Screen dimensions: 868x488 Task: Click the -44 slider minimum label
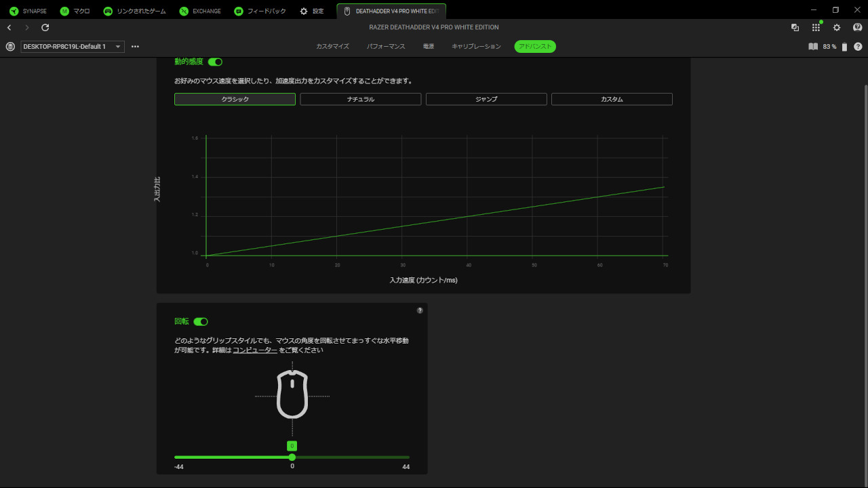pos(179,467)
